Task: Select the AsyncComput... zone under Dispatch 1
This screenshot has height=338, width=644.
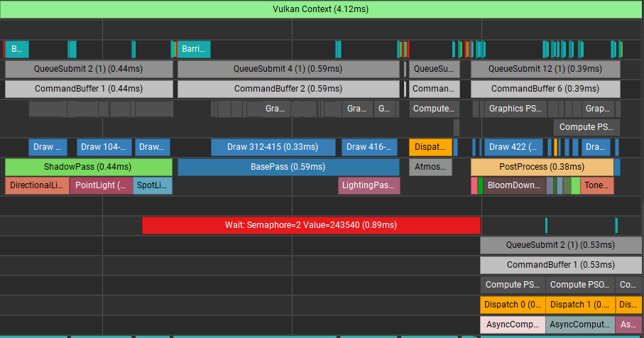Action: [580, 325]
